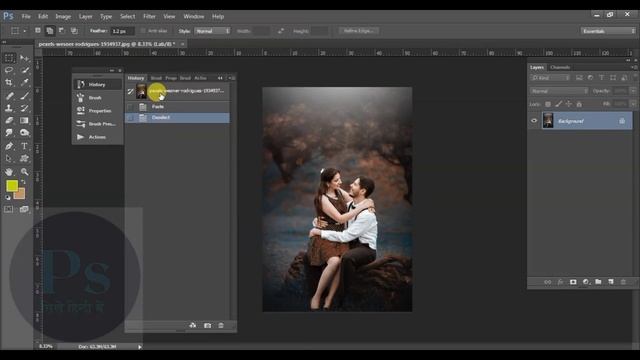640x360 pixels.
Task: Delete current state in History panel
Action: (x=221, y=325)
